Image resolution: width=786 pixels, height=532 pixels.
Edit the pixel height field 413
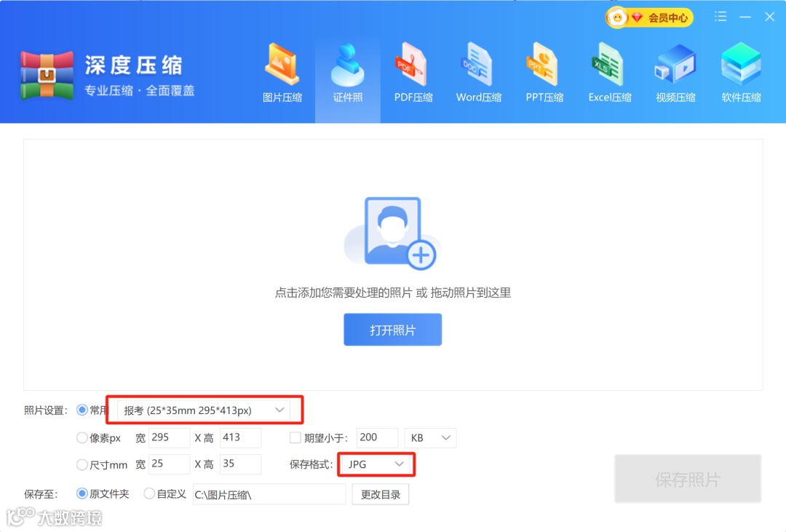241,437
